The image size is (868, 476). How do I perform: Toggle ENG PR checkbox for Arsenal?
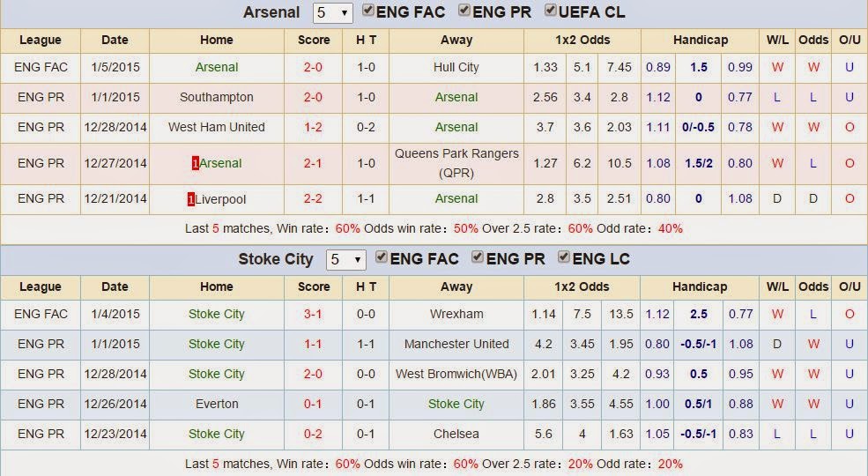coord(464,11)
